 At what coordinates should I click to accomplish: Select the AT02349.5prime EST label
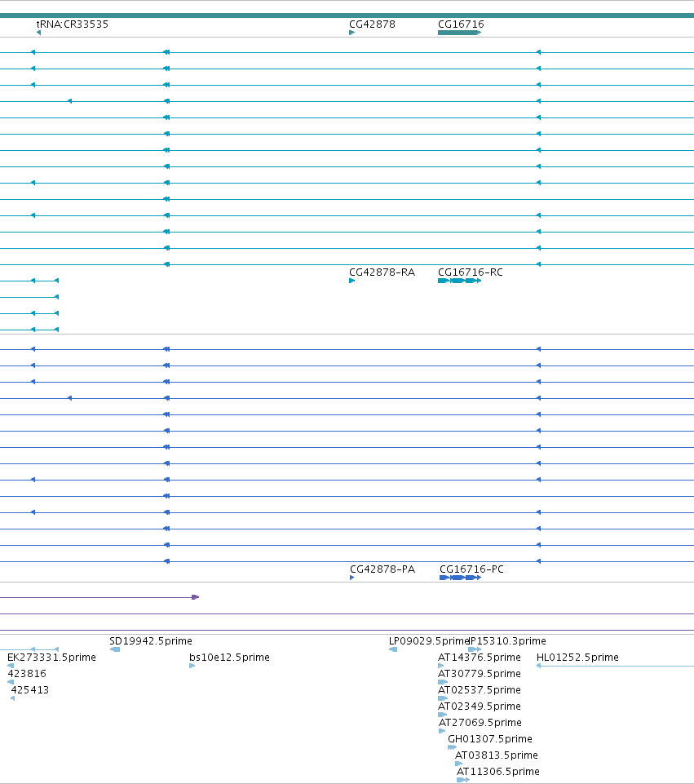click(480, 706)
